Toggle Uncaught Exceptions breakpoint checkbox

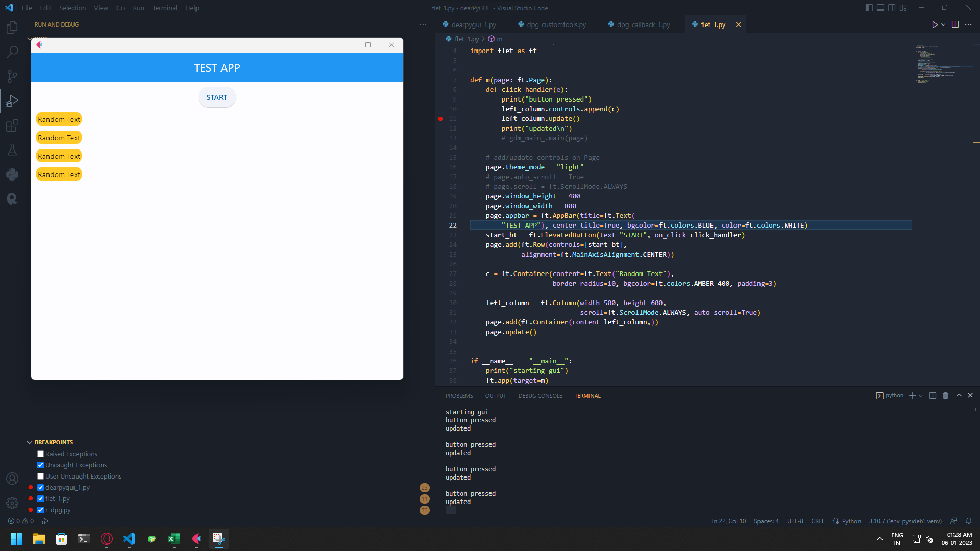pos(40,465)
